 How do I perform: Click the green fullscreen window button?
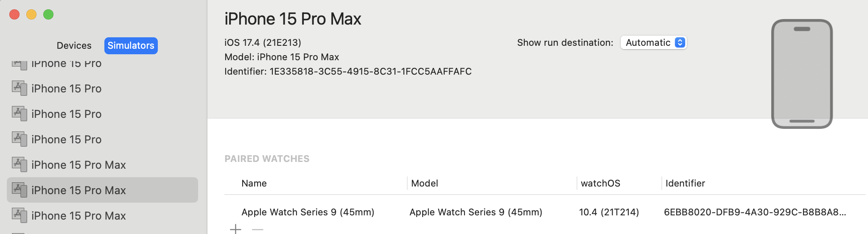[48, 14]
